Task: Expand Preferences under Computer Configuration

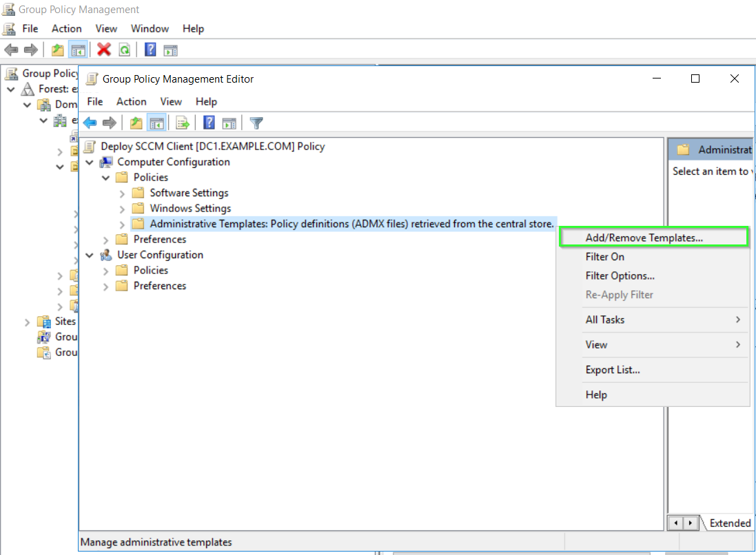Action: click(x=105, y=240)
